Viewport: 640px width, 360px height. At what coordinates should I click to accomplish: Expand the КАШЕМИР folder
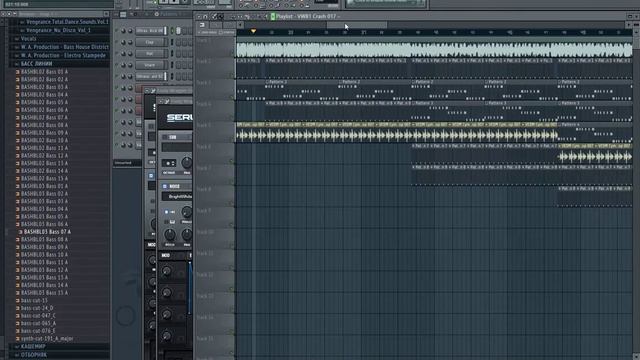coord(33,347)
